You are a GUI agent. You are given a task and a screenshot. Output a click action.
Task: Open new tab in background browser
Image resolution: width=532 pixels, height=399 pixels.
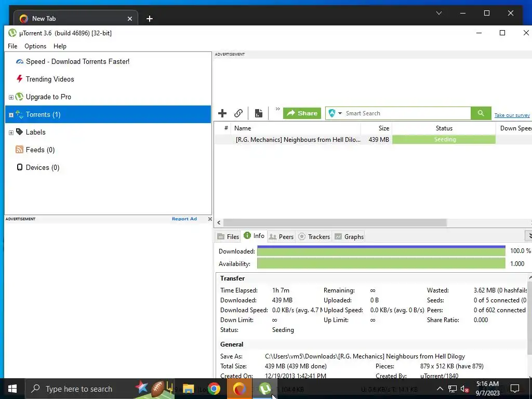point(149,19)
